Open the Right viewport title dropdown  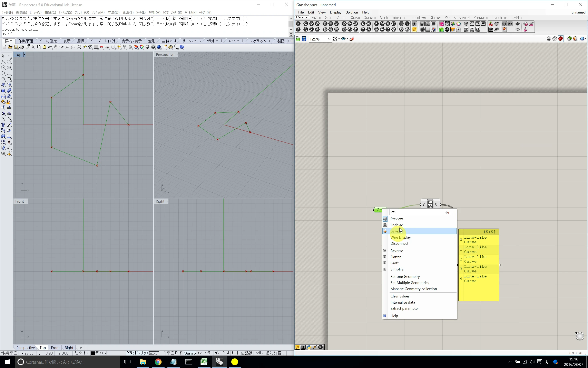pos(167,201)
